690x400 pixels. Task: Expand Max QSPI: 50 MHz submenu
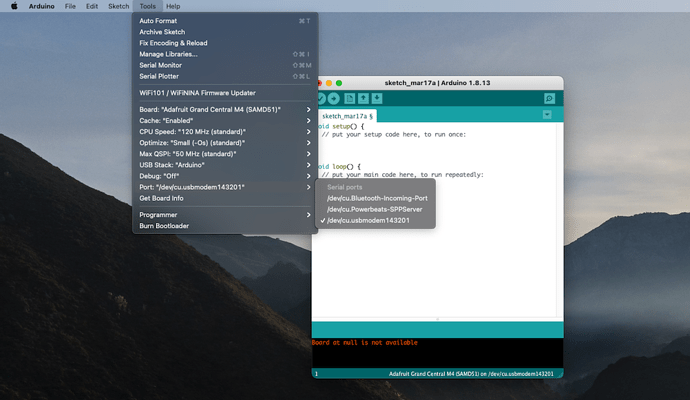(225, 154)
